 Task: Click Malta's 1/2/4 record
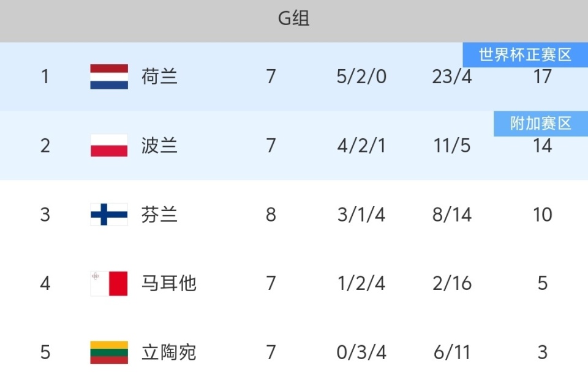click(x=361, y=283)
